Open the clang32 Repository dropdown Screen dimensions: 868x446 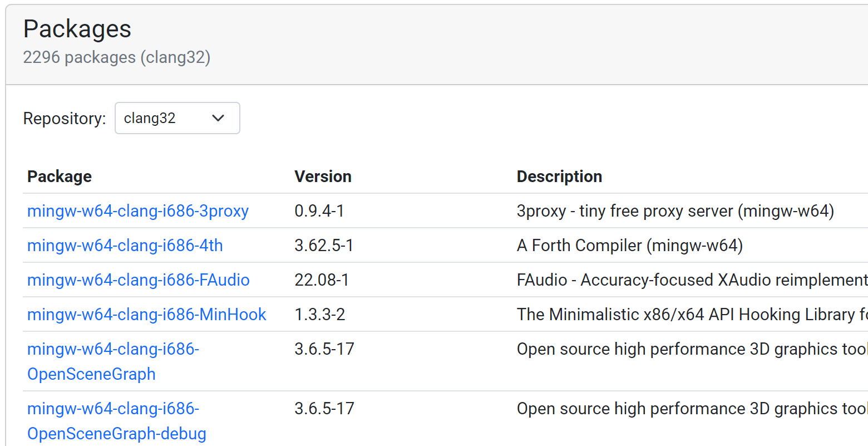pos(177,118)
